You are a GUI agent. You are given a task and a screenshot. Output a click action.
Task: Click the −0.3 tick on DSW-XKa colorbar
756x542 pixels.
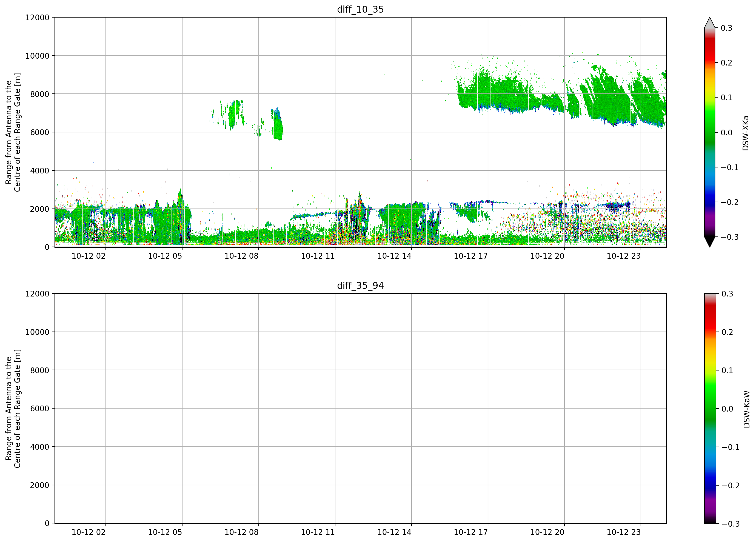coord(730,237)
